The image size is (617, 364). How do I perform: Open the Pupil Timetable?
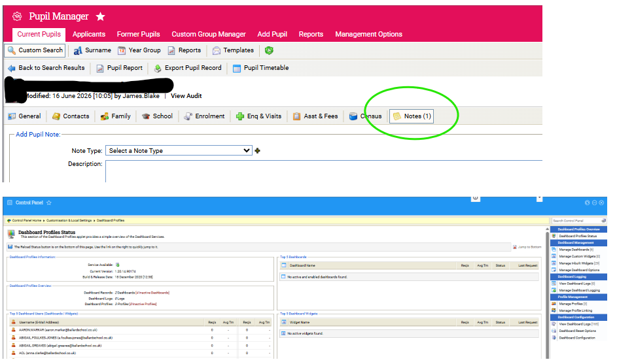[x=261, y=68]
